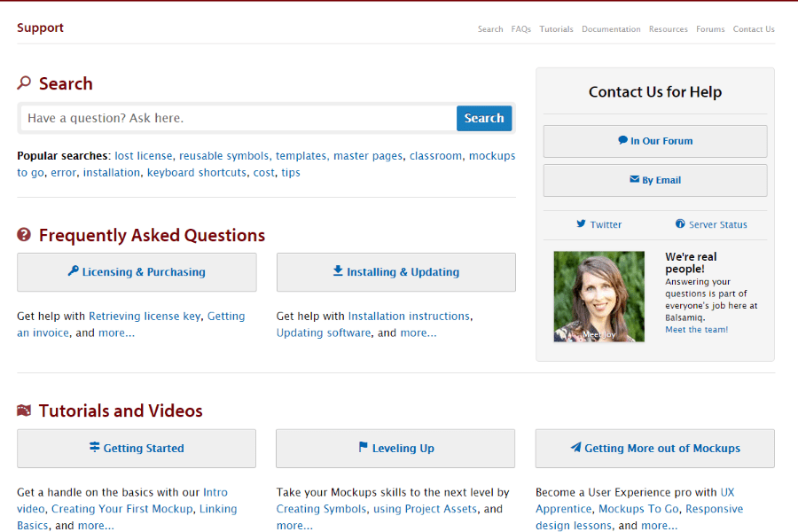Click the paper plane icon on Getting More out of Mockups

click(575, 448)
